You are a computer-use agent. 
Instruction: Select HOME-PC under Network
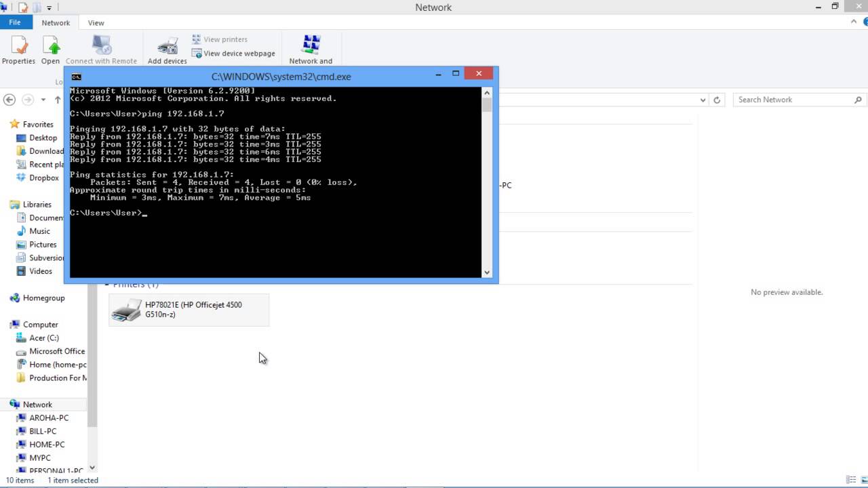[x=47, y=445]
